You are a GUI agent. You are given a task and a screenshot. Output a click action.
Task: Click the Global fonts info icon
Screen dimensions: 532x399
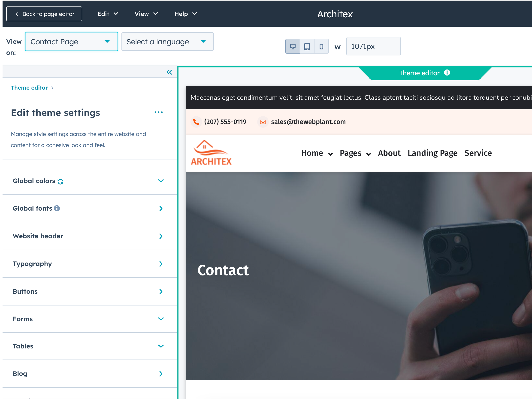(x=57, y=208)
